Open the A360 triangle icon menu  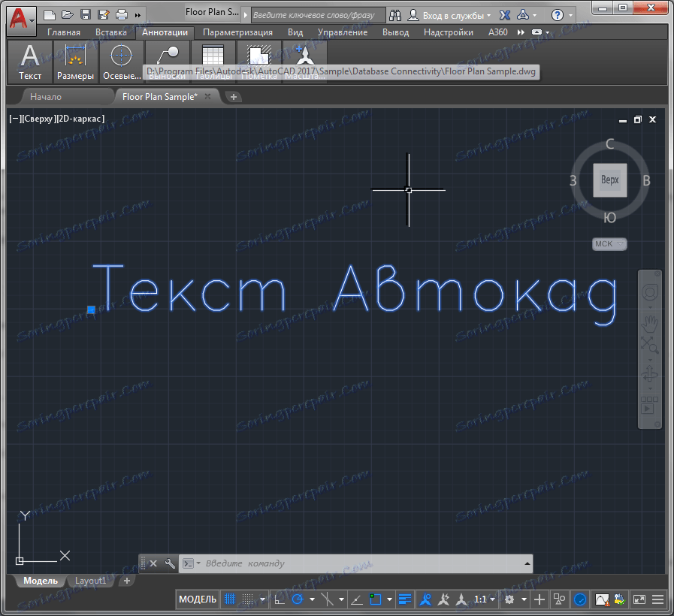[x=523, y=16]
